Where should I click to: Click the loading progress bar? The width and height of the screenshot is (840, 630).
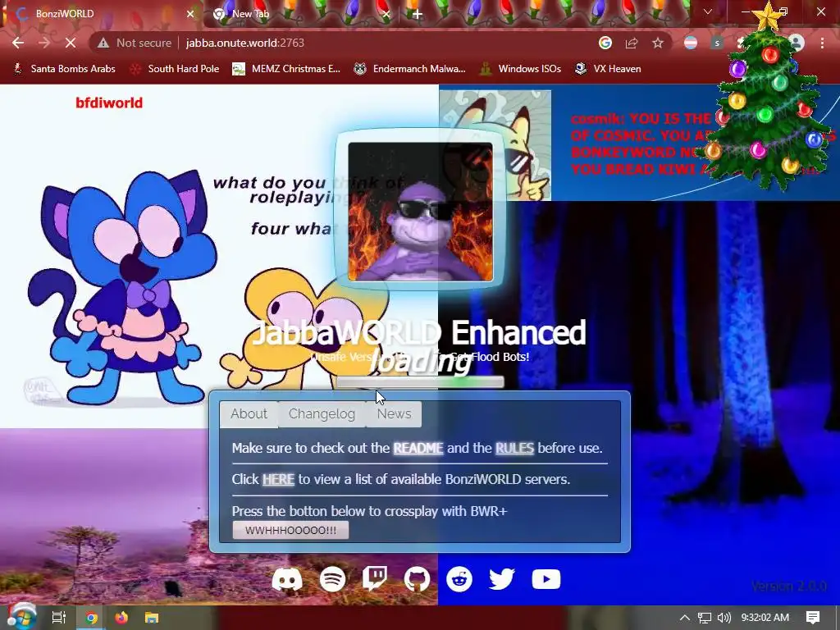click(x=420, y=382)
